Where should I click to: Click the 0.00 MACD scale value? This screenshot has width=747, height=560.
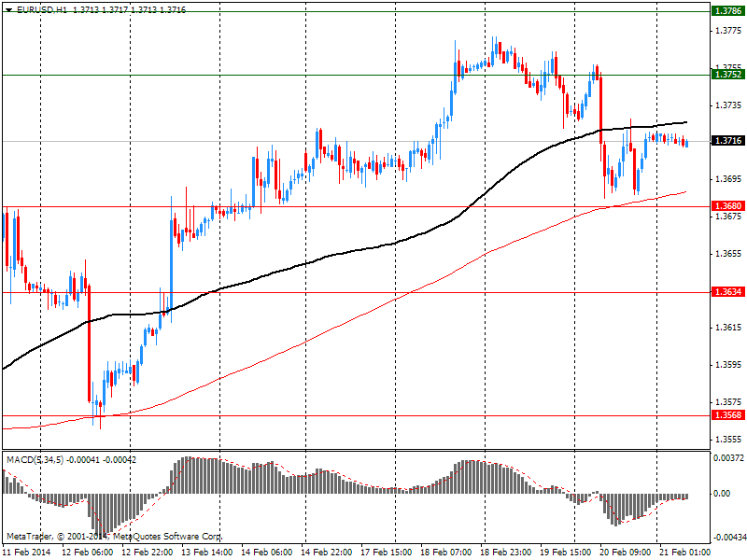pos(722,494)
